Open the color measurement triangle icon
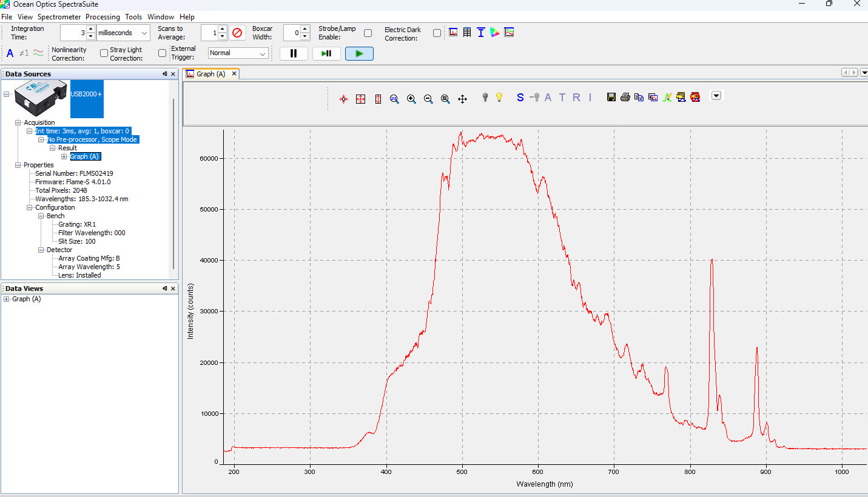The image size is (868, 497). (x=495, y=32)
